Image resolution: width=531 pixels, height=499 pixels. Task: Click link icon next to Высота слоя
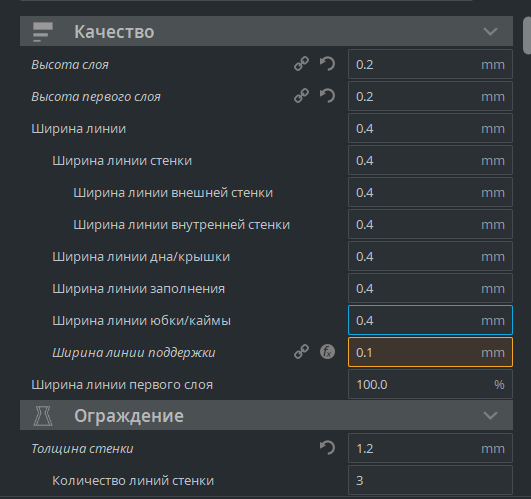tap(301, 64)
